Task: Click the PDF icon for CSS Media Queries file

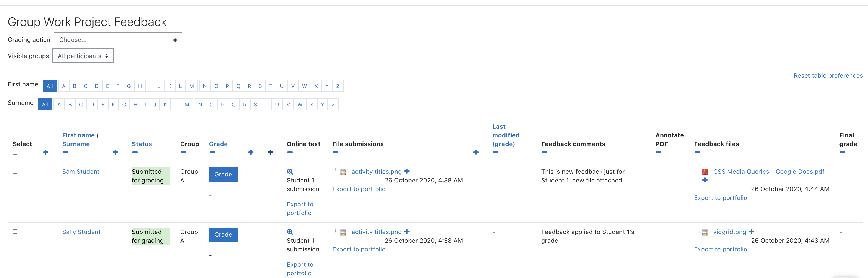Action: click(704, 172)
